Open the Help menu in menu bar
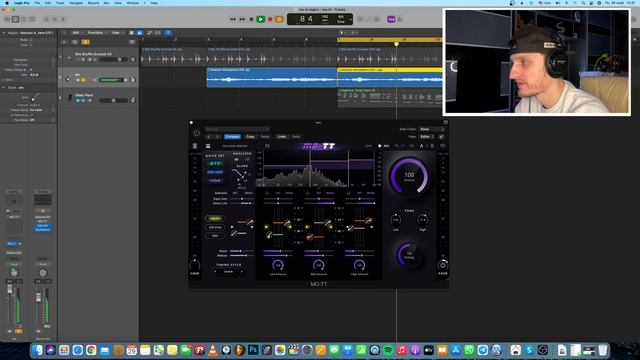 coord(154,3)
